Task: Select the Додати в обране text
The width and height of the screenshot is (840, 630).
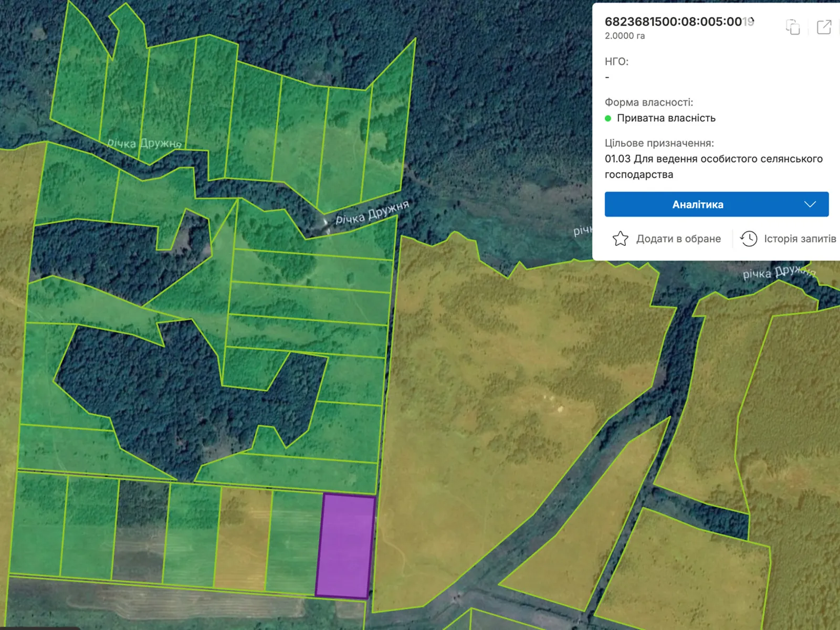Action: pyautogui.click(x=678, y=239)
